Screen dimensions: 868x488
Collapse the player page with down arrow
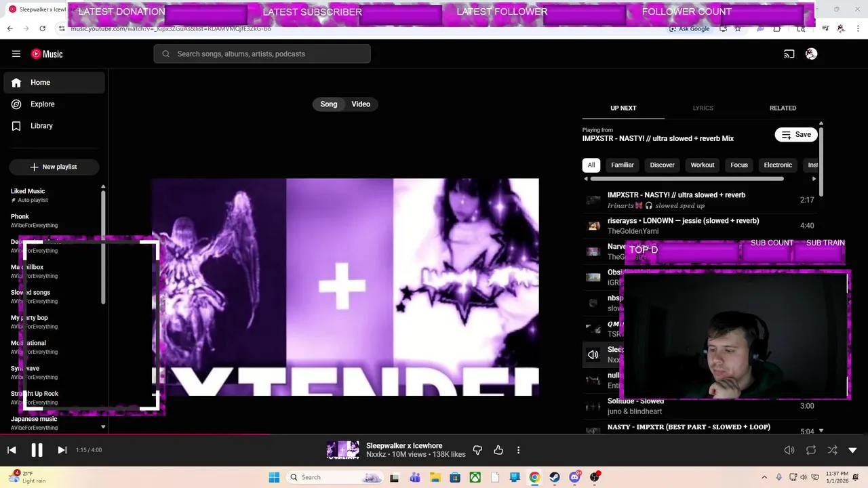(852, 450)
